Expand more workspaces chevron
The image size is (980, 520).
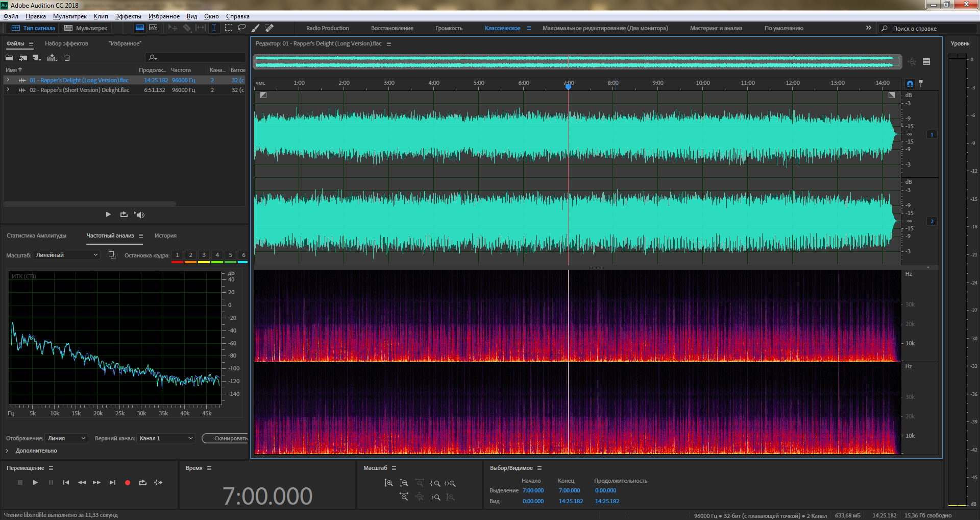pyautogui.click(x=869, y=28)
